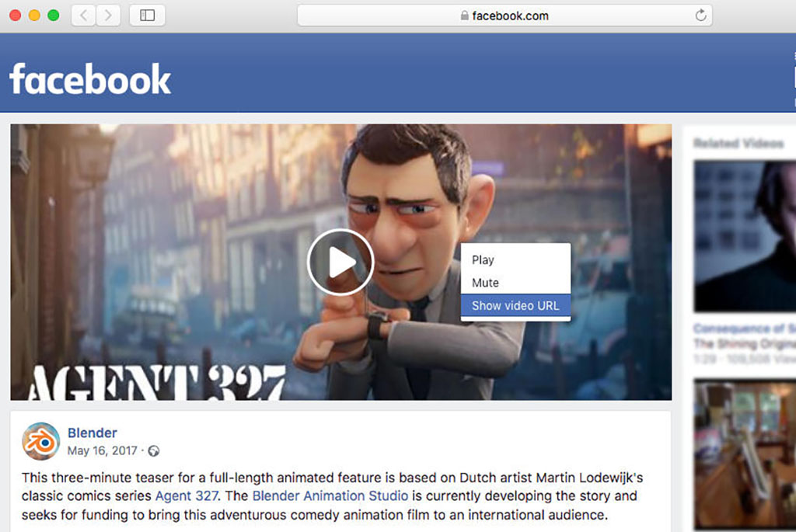
Task: Click the Related Videos heading
Action: point(738,144)
